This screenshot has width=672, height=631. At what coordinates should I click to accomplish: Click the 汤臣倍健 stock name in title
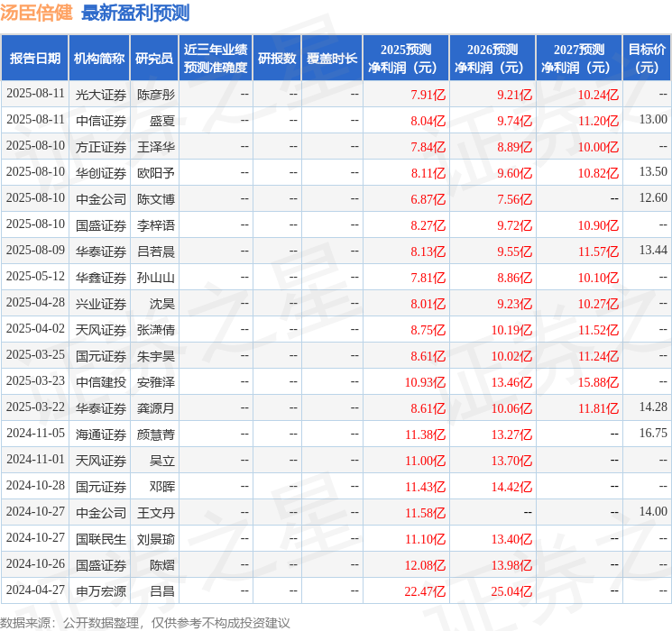click(38, 14)
